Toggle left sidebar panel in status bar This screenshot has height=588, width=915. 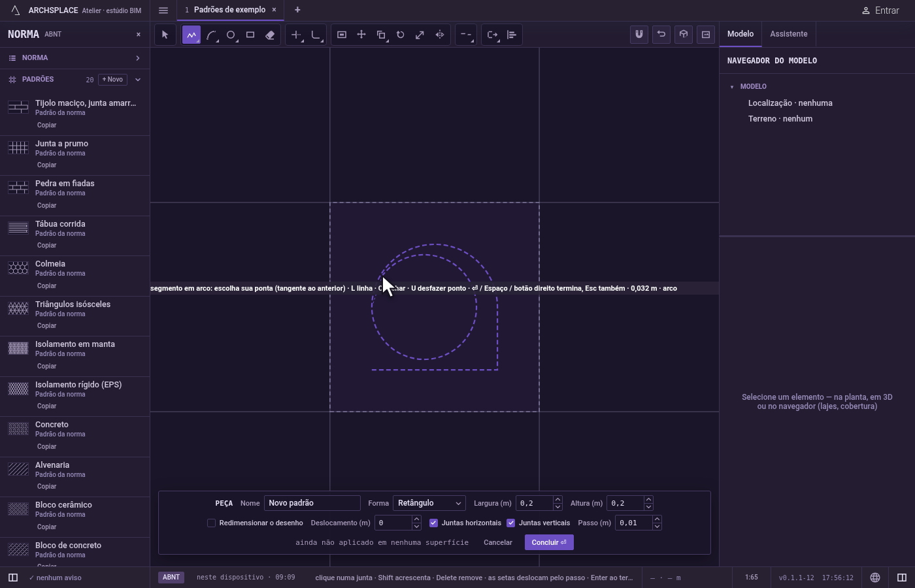[12, 578]
